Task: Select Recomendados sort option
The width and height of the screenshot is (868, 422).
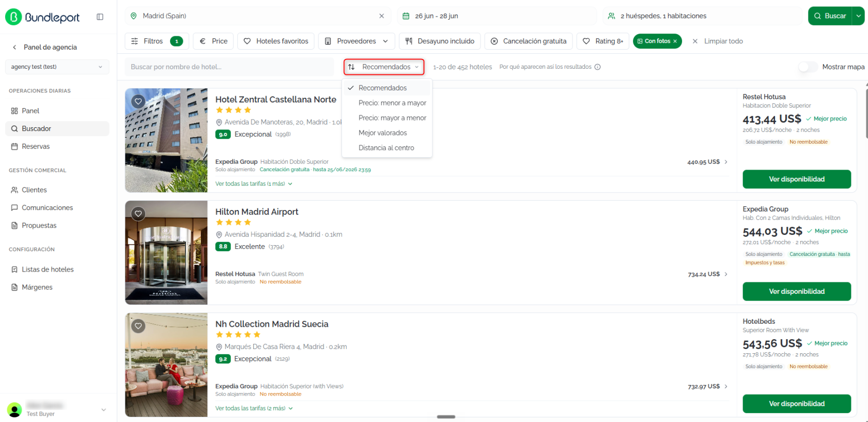Action: [387, 88]
